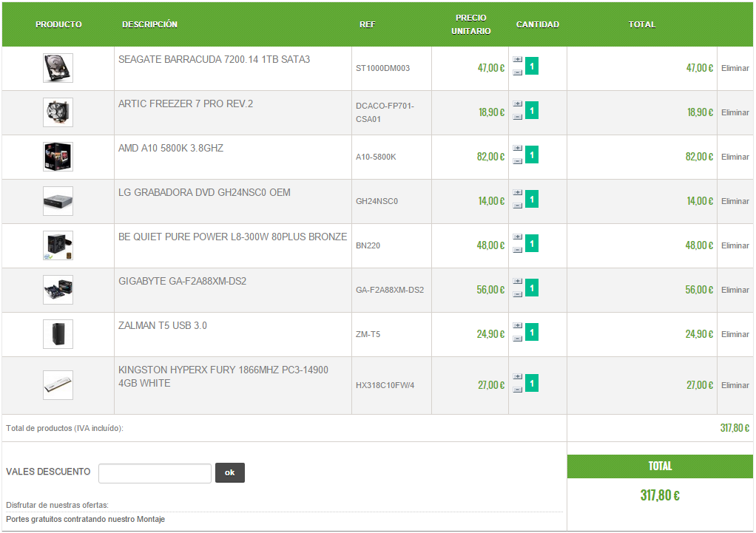Open GIGABYTE GA-F2A88XM-DS2 description link
756x533 pixels.
tap(182, 281)
